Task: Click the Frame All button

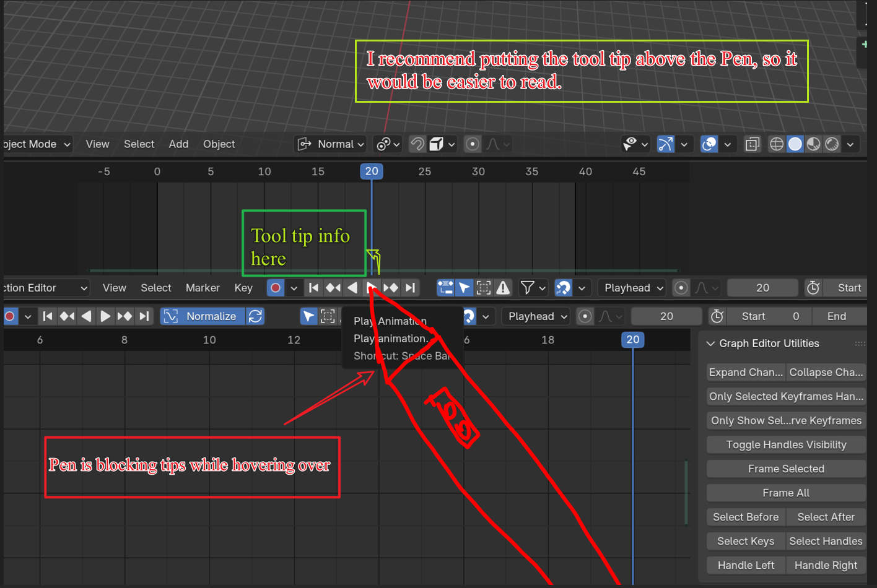Action: (x=786, y=493)
